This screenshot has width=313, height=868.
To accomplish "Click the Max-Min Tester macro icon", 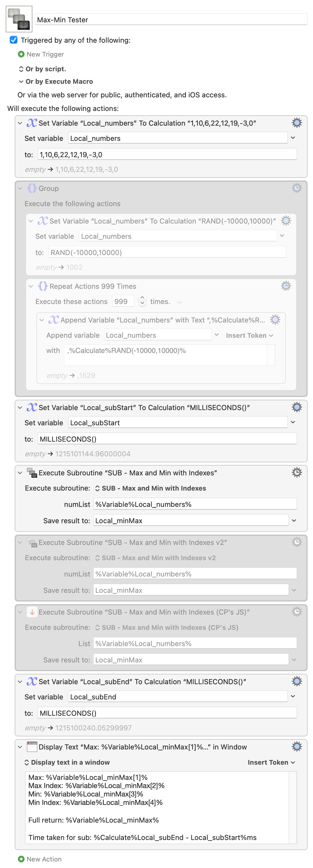I will (19, 19).
